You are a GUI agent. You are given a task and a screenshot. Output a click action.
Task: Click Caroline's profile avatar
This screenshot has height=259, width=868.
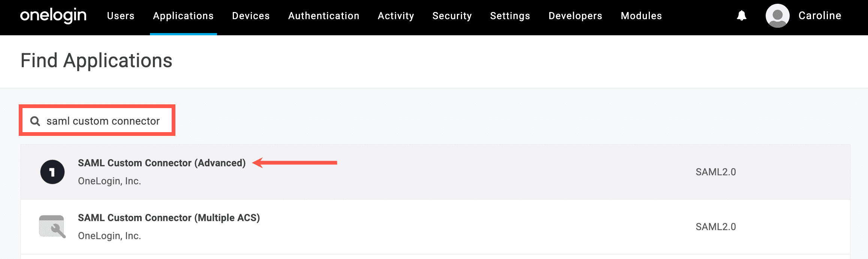click(778, 16)
